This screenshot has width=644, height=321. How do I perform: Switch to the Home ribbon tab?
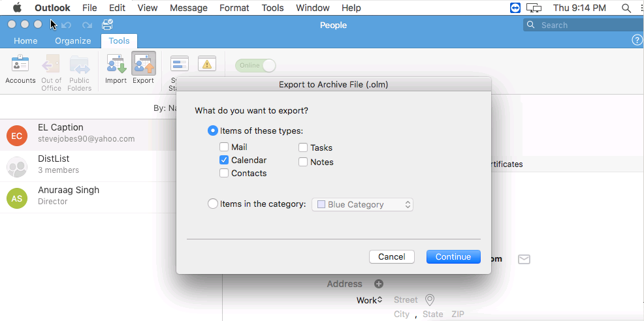[25, 40]
